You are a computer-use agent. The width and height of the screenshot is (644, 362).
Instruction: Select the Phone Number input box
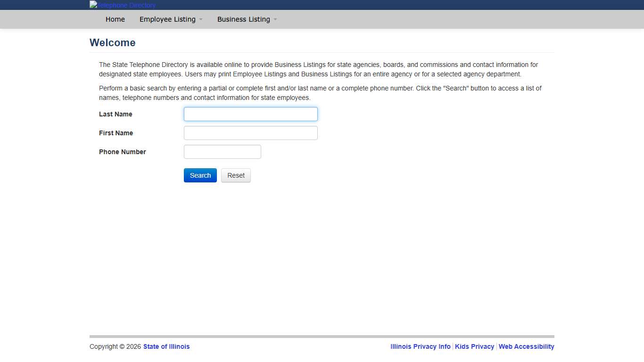pyautogui.click(x=222, y=152)
